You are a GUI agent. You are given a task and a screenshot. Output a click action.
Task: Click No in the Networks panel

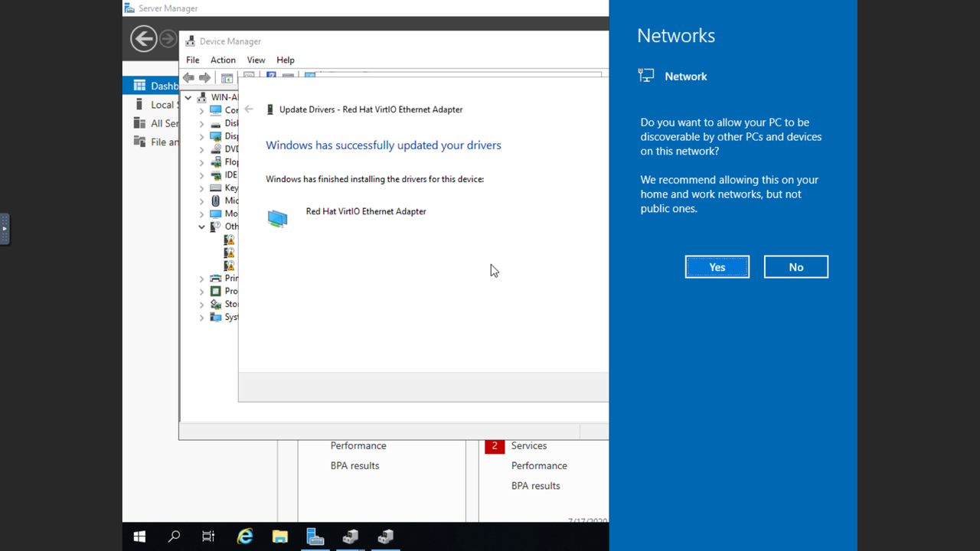click(795, 267)
